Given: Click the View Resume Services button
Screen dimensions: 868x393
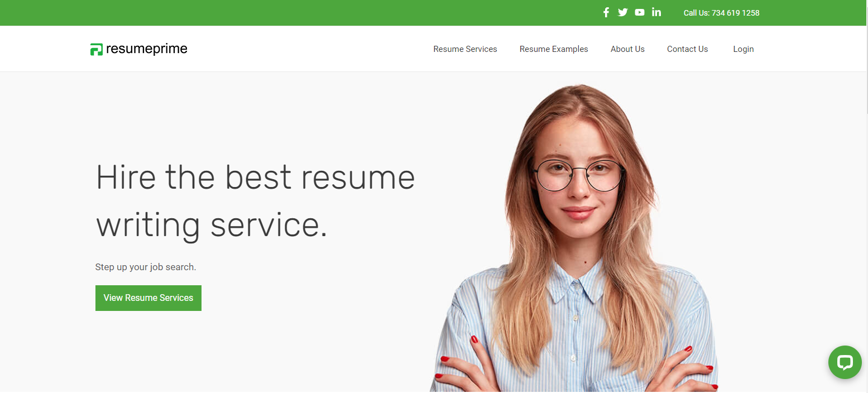Looking at the screenshot, I should (x=148, y=298).
